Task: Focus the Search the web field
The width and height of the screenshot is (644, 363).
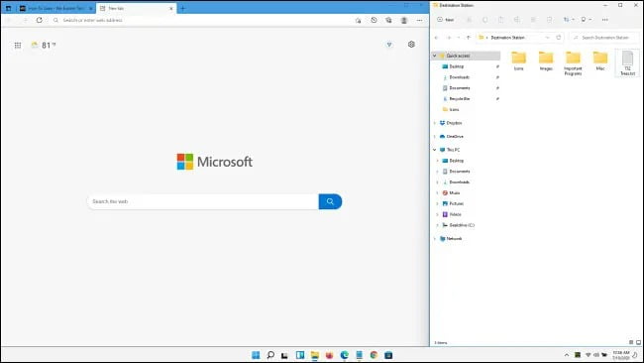Action: [203, 201]
